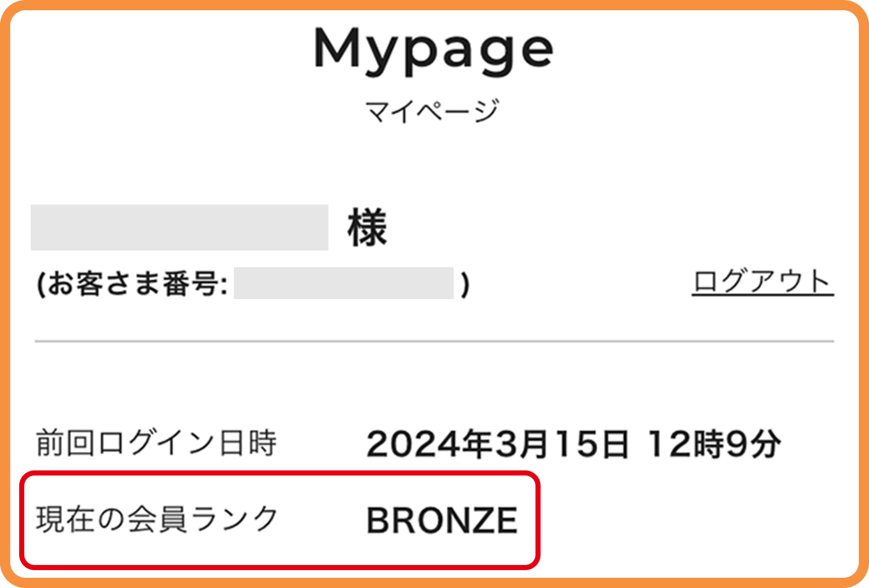Click the ログアウト link

(x=763, y=282)
